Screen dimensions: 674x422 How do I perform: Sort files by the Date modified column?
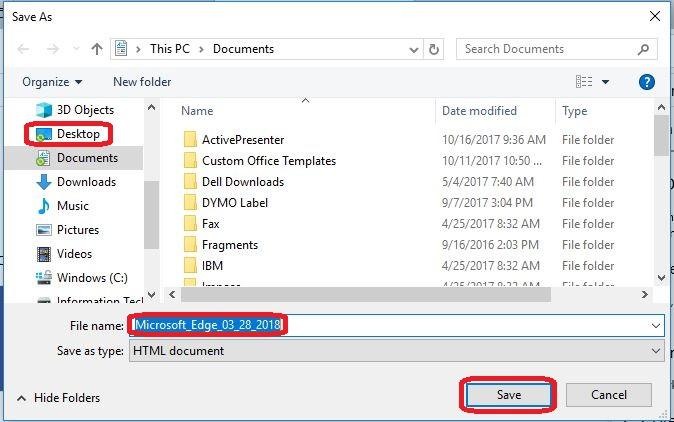(479, 111)
